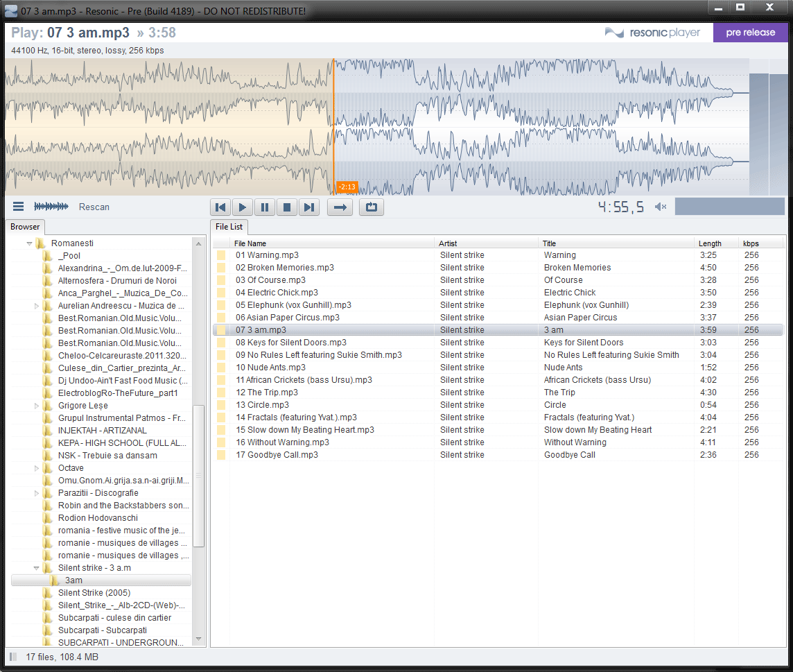793x672 pixels.
Task: Skip to next track button
Action: [x=308, y=207]
